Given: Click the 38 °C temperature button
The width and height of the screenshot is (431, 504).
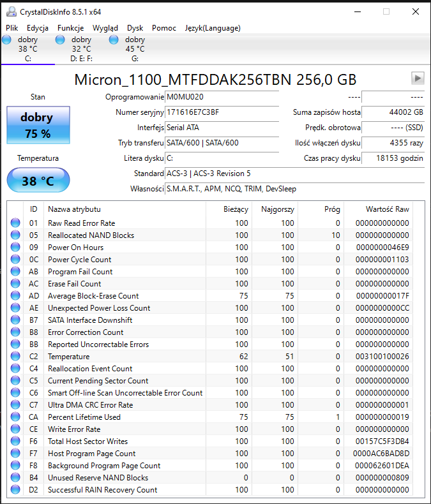Looking at the screenshot, I should pos(38,181).
